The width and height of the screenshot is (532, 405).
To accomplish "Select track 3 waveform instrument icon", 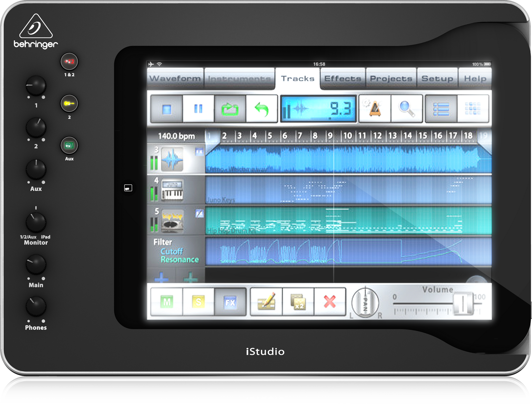I will [x=172, y=159].
